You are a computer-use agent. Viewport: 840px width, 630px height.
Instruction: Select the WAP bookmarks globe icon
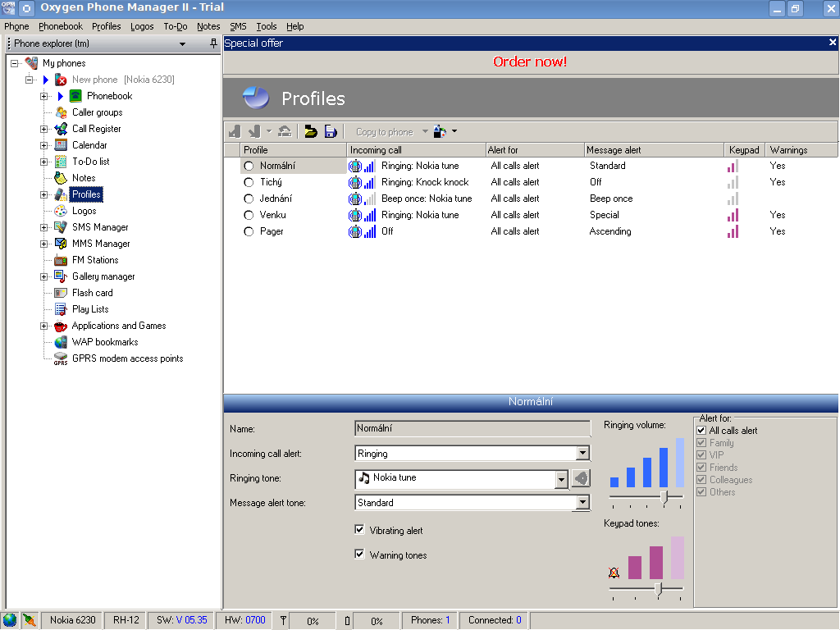(x=61, y=342)
